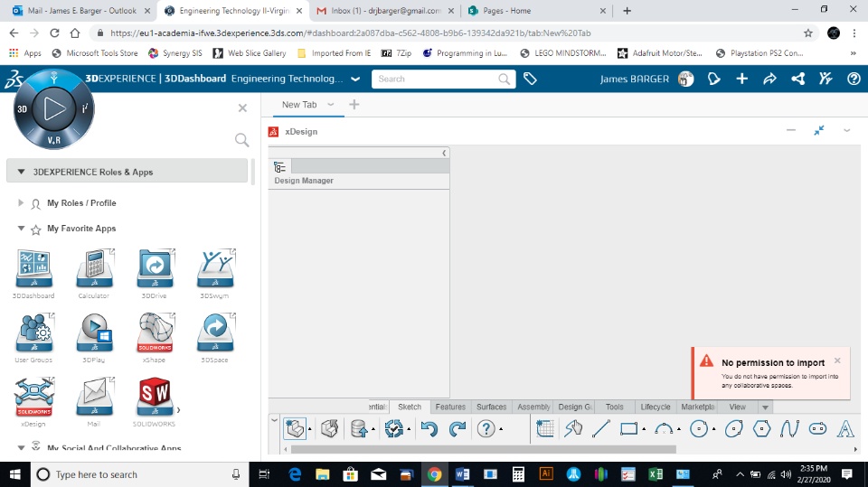Switch to the Features tab
This screenshot has width=868, height=487.
tap(450, 407)
